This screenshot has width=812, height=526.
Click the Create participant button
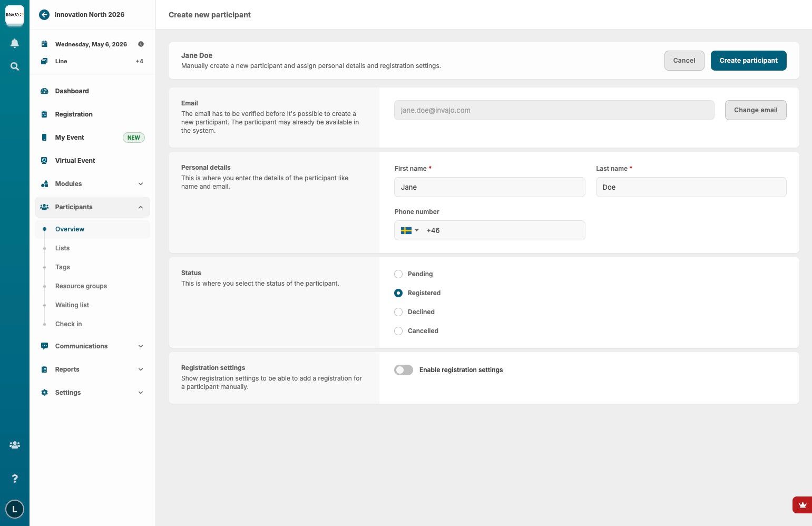[x=748, y=61]
